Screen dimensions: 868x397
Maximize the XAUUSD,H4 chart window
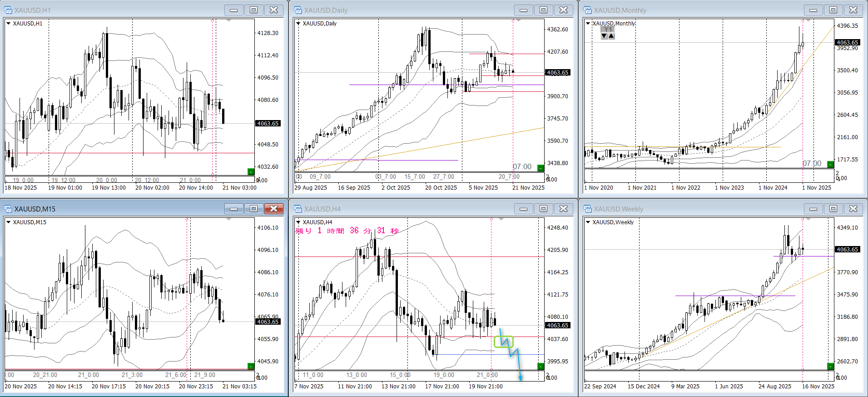543,209
